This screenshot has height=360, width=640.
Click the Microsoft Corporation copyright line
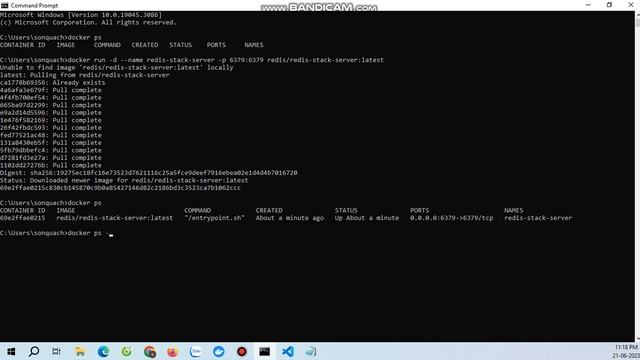point(88,22)
